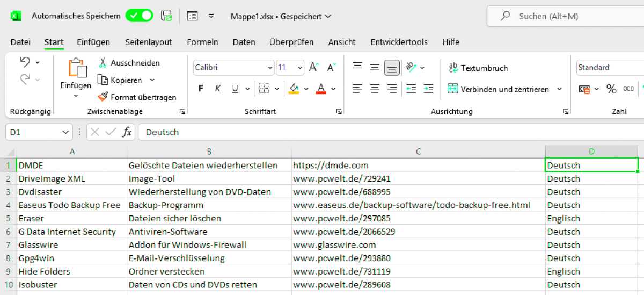Activate the Format übertragen paintbrush
Image resolution: width=644 pixels, height=295 pixels.
pyautogui.click(x=137, y=97)
